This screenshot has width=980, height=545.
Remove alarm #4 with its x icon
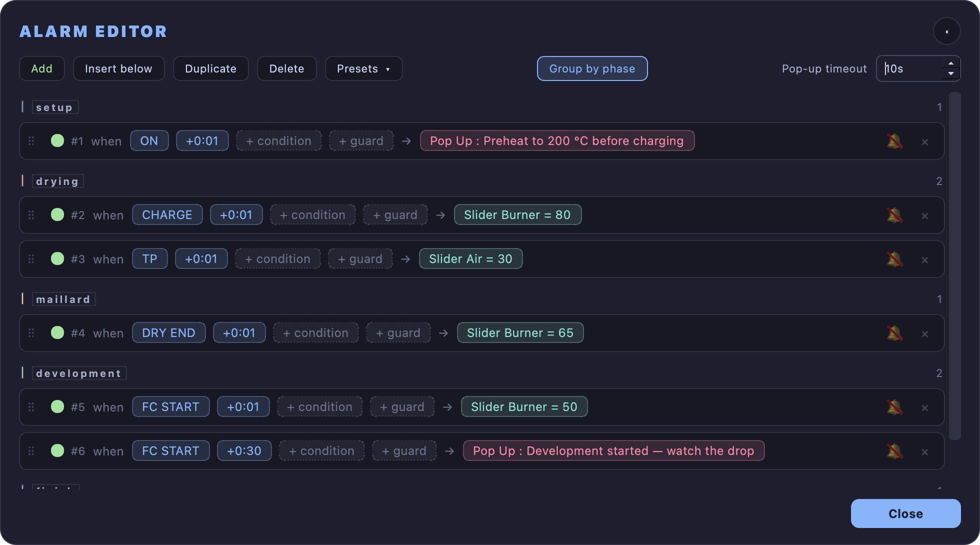tap(925, 334)
